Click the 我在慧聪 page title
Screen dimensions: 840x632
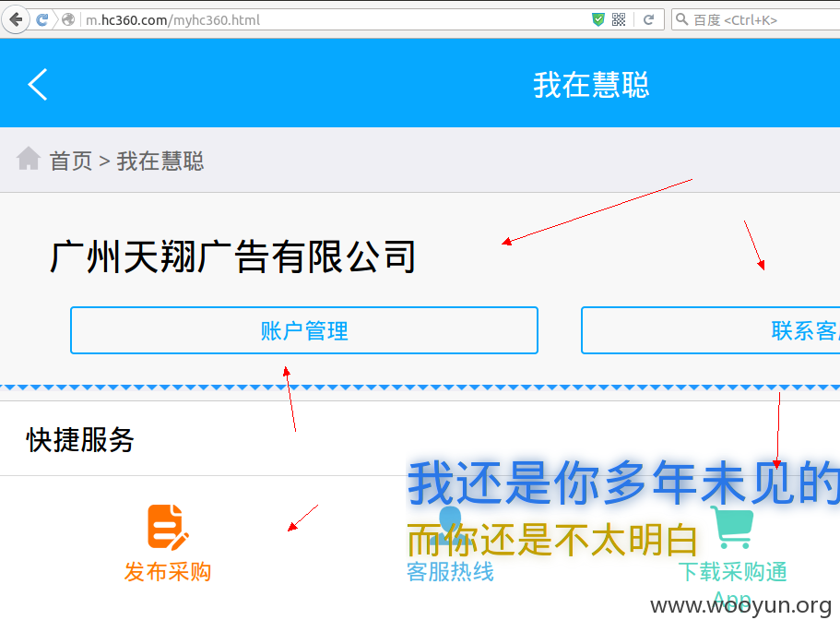point(591,85)
